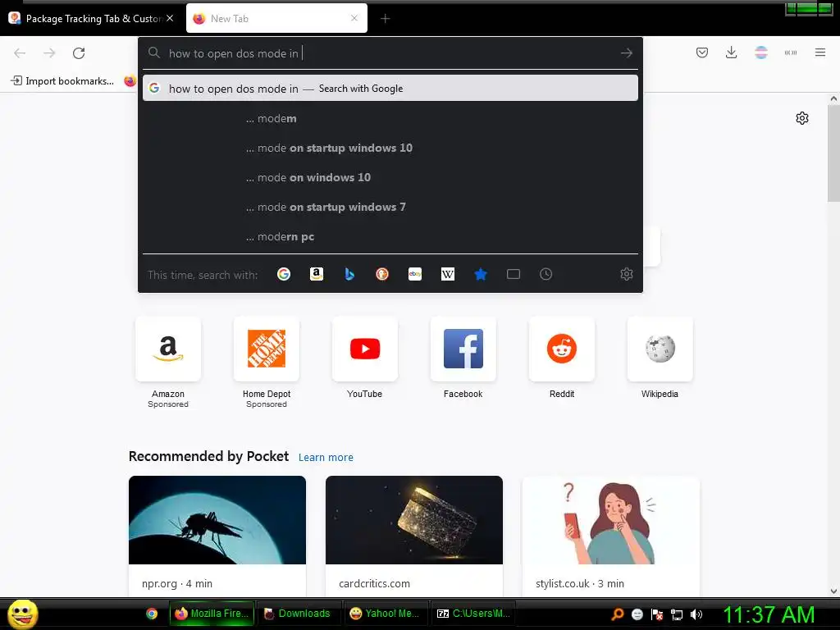Click the Firefox icon in bookmarks bar

[130, 81]
